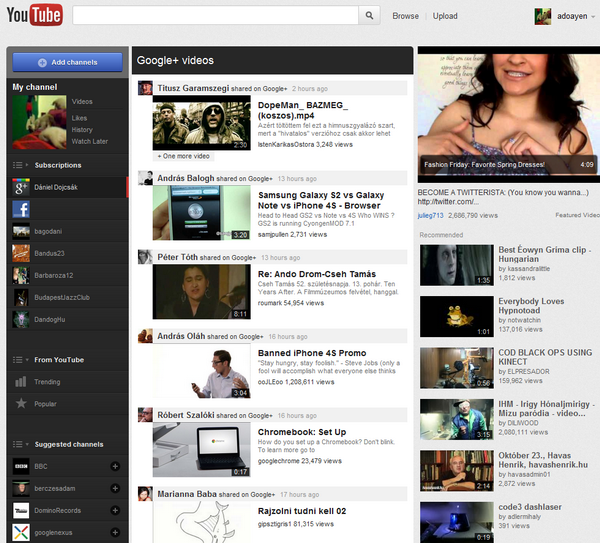The width and height of the screenshot is (600, 543).
Task: Open BudapestJazzClub channel avatar
Action: click(x=21, y=297)
